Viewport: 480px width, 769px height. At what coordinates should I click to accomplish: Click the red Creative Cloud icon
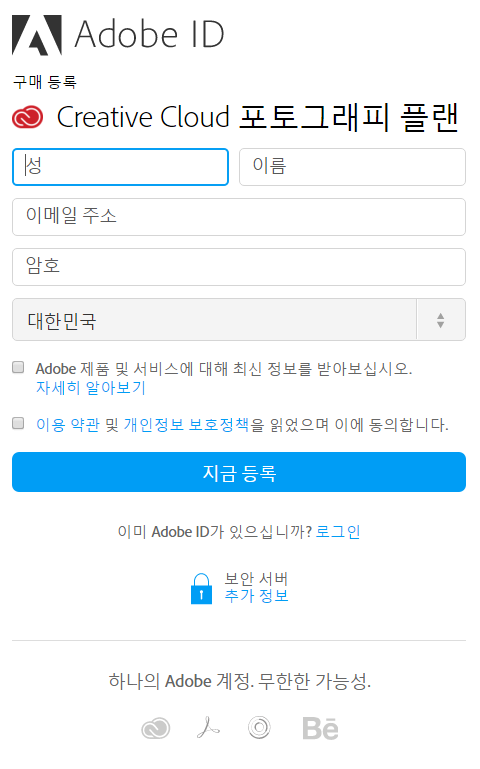pos(27,118)
